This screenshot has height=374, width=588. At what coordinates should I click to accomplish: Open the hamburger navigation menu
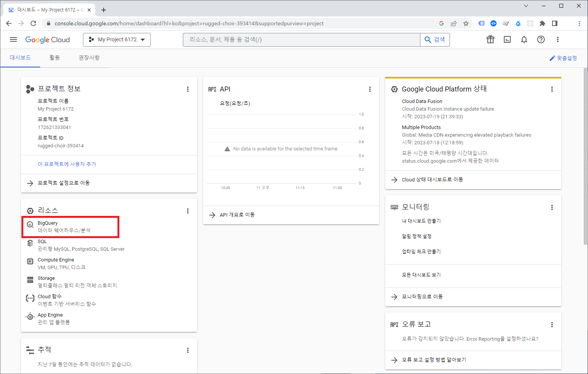tap(13, 39)
